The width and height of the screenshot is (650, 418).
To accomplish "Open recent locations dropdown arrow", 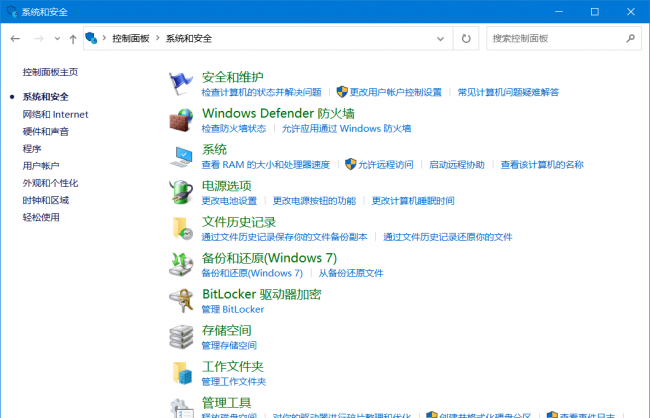I will click(57, 39).
